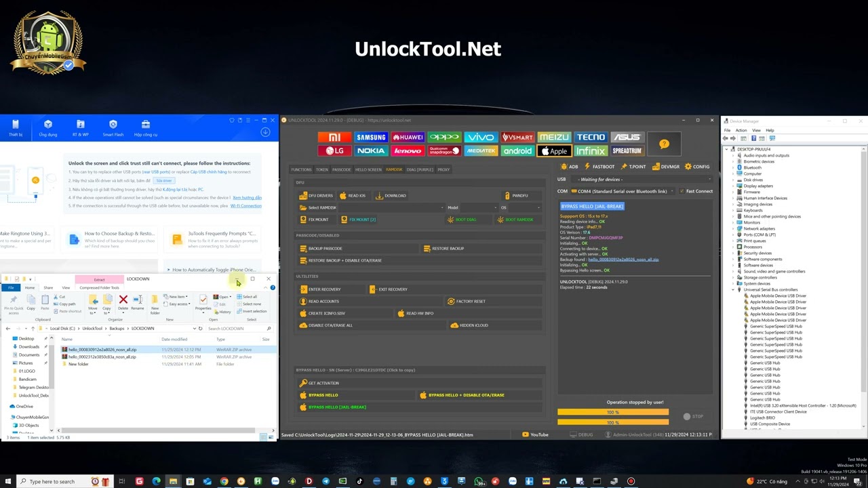Open the backup zip link in log
The width and height of the screenshot is (868, 488).
point(623,260)
